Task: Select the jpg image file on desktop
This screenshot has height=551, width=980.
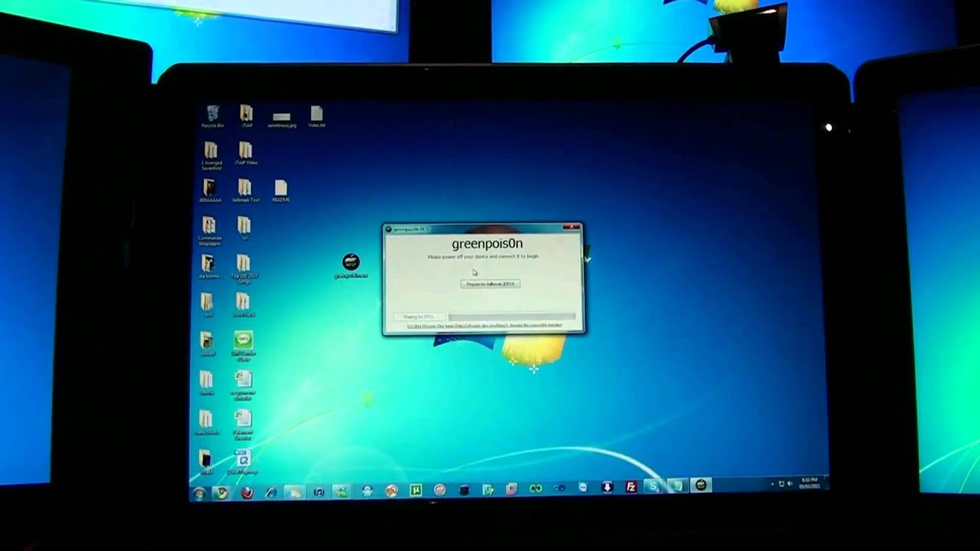Action: 281,119
